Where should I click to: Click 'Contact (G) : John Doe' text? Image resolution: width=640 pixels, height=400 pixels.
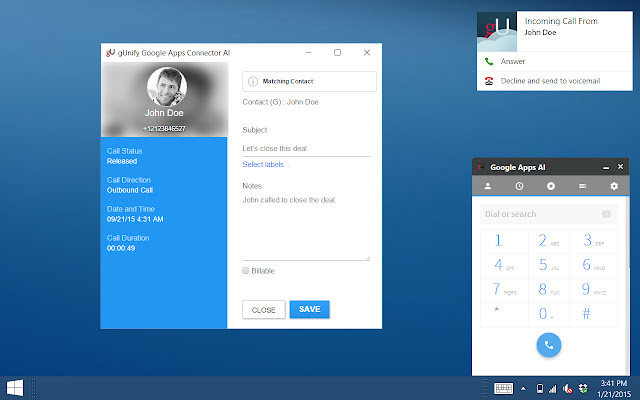coord(280,102)
